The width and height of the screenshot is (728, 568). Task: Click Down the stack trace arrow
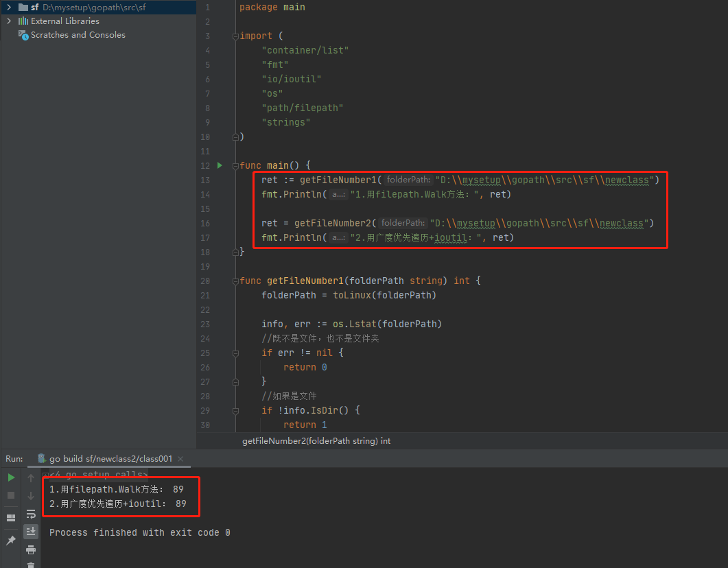coord(31,495)
